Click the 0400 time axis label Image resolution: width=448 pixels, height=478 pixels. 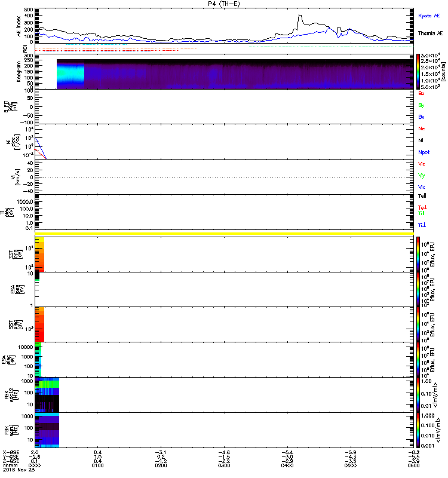pos(287,466)
